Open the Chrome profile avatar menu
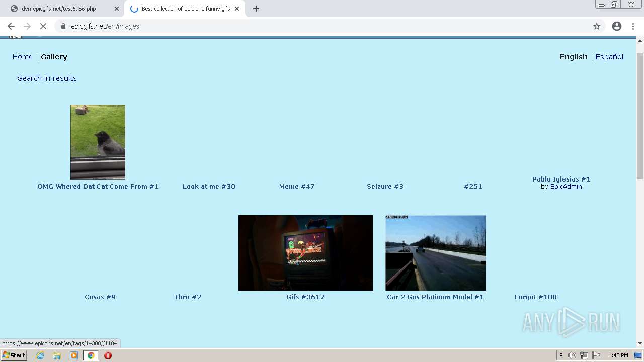The height and width of the screenshot is (362, 644). coord(617,26)
